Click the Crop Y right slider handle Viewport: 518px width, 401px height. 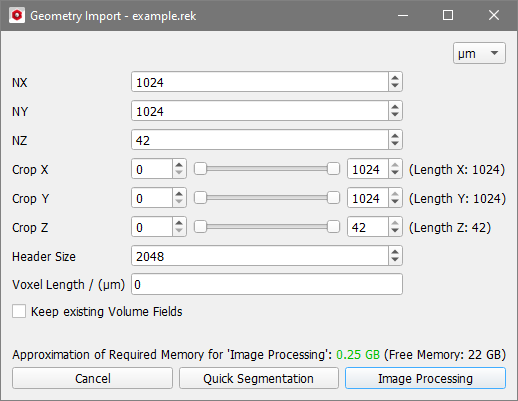pos(333,198)
